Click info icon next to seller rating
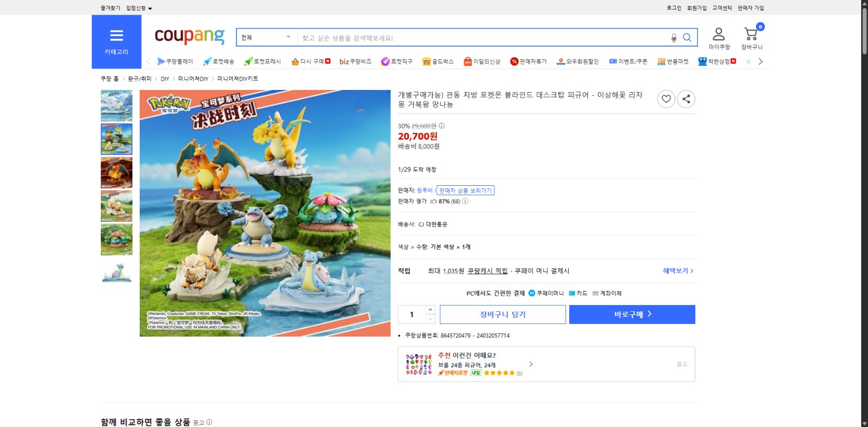 (x=465, y=201)
